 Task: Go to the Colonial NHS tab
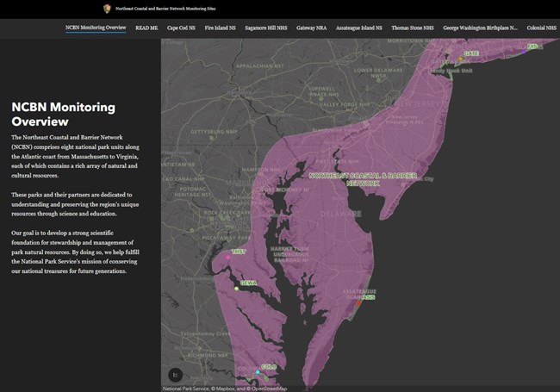(541, 28)
